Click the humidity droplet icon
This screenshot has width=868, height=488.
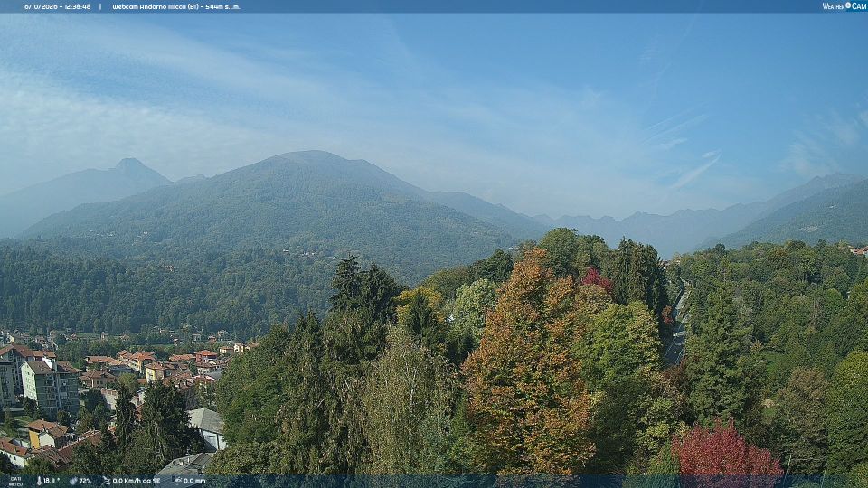[x=73, y=481]
